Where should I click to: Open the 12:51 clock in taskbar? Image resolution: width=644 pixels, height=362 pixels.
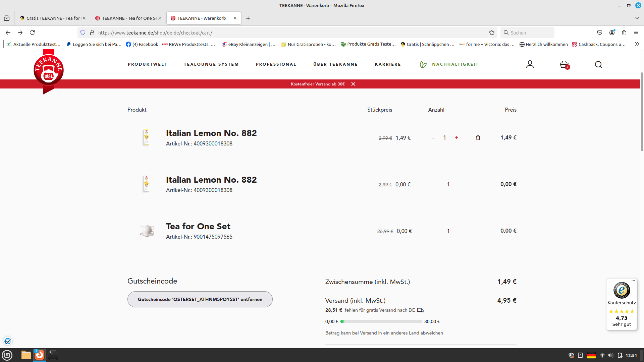631,355
